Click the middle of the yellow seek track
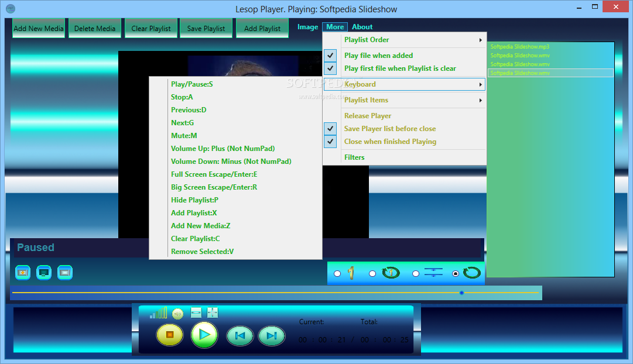The image size is (633, 364). 275,293
